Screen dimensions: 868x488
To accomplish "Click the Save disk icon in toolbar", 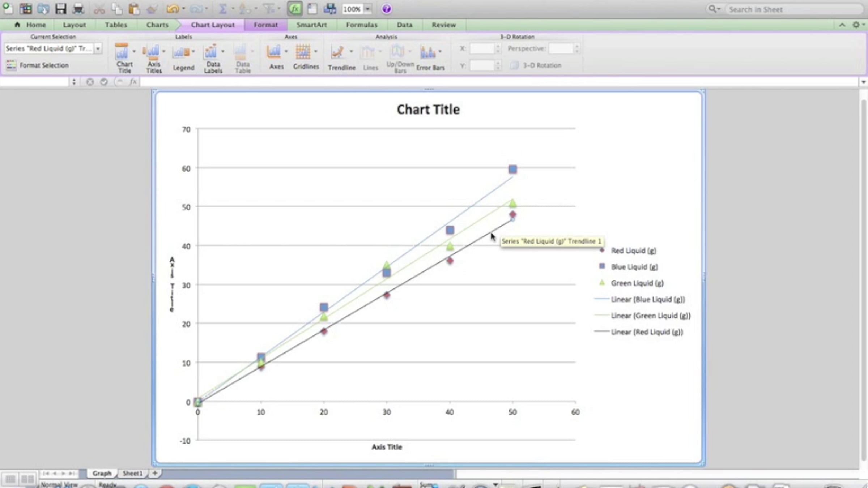I will point(60,9).
